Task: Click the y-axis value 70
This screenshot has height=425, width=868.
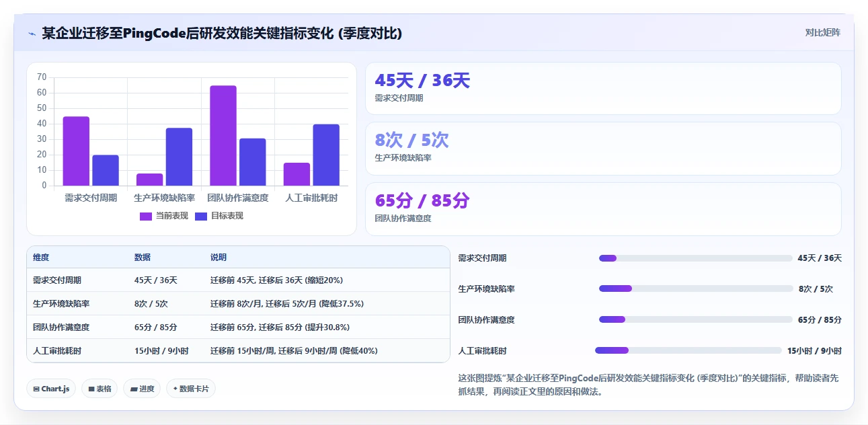Action: coord(42,77)
